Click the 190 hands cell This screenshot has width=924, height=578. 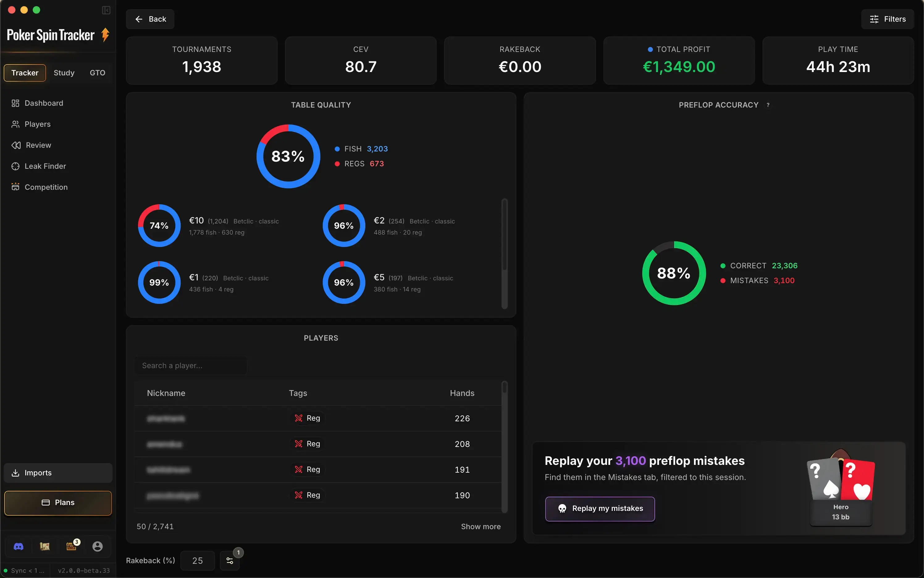(462, 495)
